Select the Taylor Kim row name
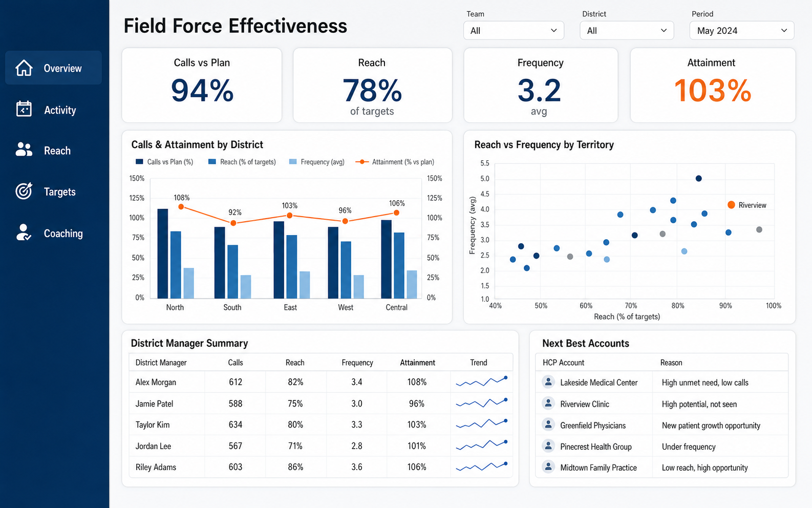812x508 pixels. pyautogui.click(x=153, y=425)
